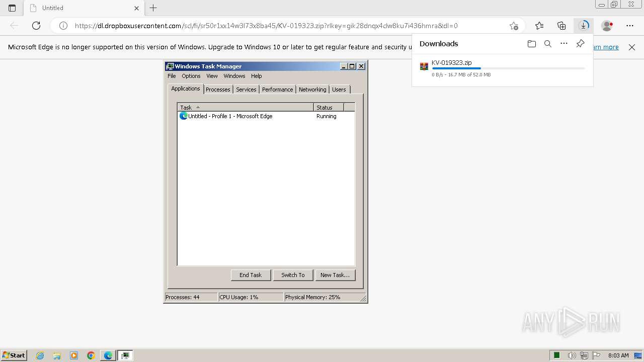This screenshot has width=644, height=362.
Task: Open Windows Media Player from taskbar
Action: (74, 355)
